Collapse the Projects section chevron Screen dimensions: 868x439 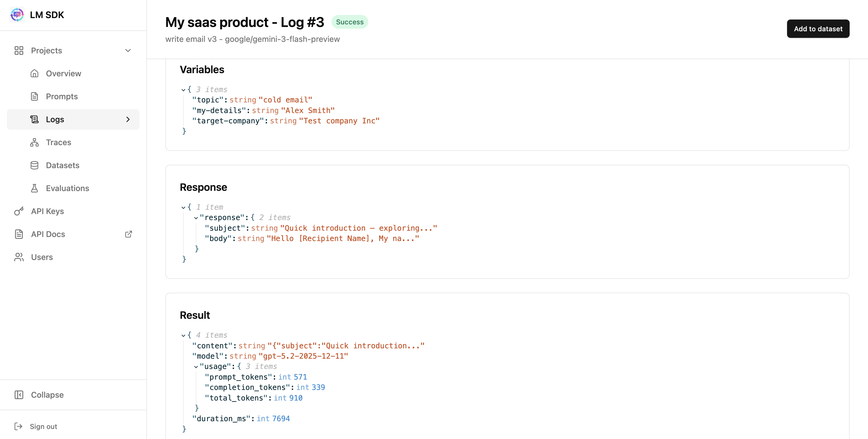(x=128, y=50)
